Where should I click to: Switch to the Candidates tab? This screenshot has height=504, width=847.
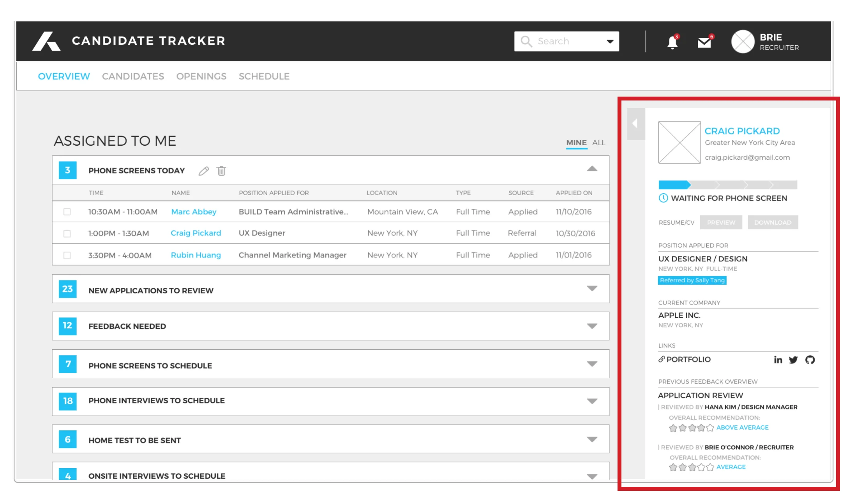[133, 76]
